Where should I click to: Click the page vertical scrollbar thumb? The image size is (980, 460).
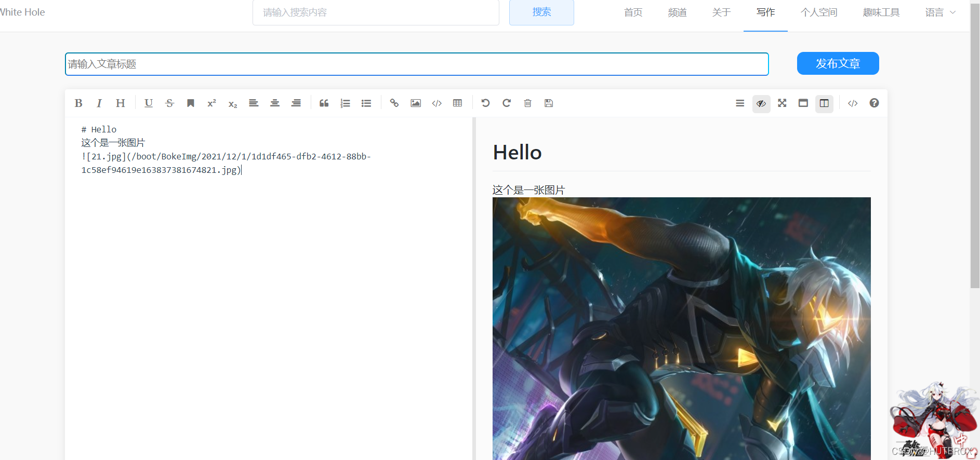click(x=975, y=145)
